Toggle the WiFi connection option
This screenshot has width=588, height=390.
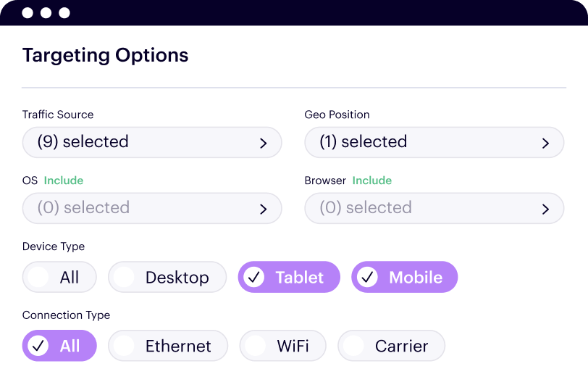(282, 346)
